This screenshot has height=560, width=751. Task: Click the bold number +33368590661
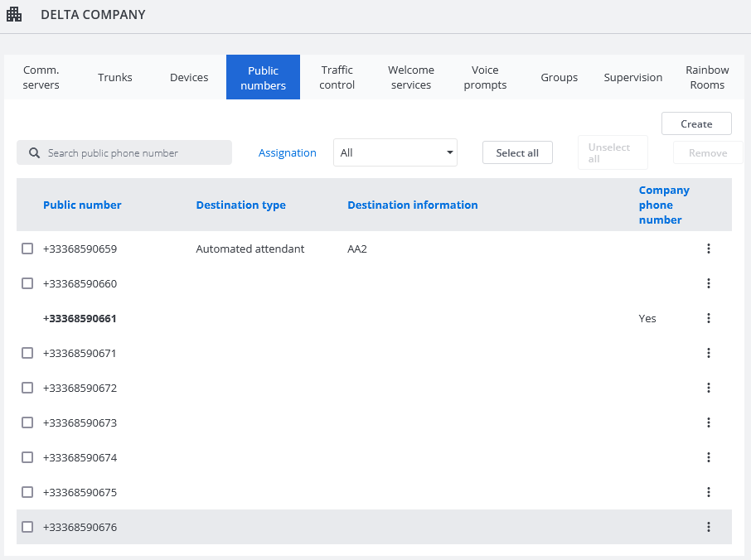(80, 318)
